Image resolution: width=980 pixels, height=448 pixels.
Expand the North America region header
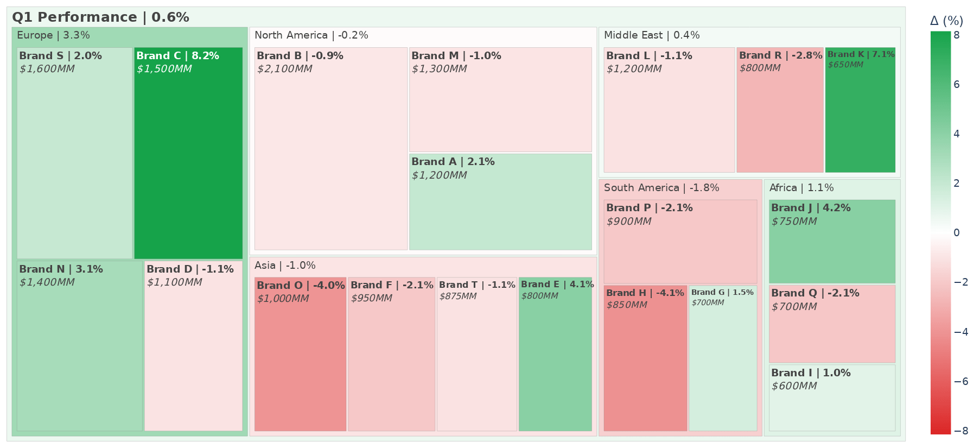[x=311, y=35]
